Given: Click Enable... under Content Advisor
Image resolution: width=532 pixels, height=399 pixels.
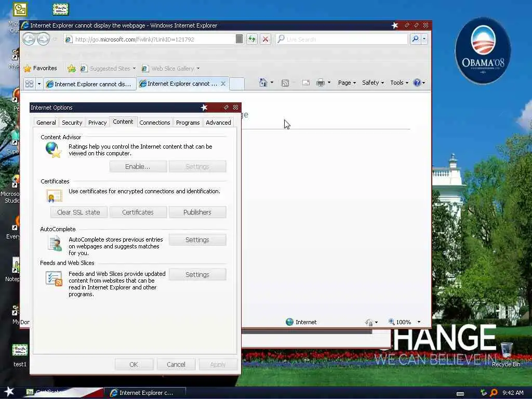Looking at the screenshot, I should 138,167.
